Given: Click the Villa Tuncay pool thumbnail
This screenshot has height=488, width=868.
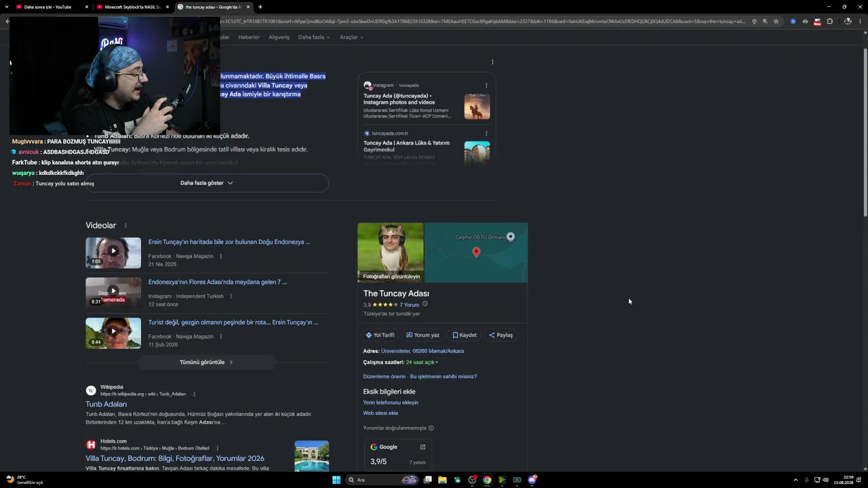Looking at the screenshot, I should (312, 456).
